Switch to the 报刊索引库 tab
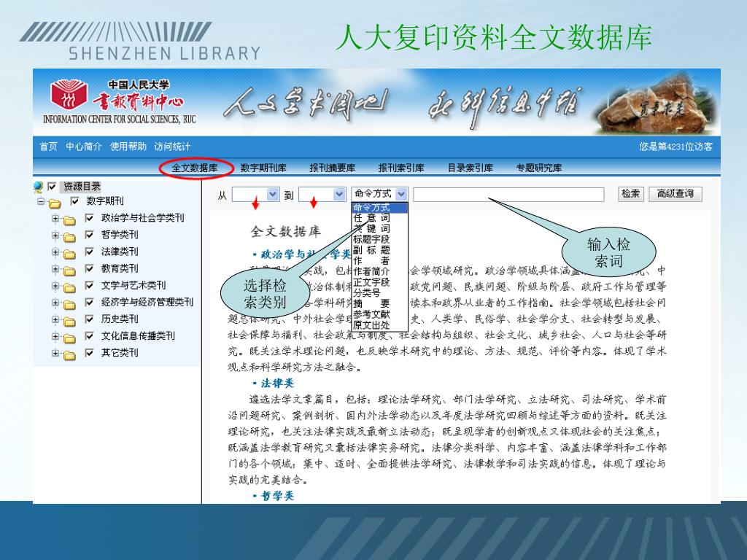Screen dimensions: 747x560 [x=401, y=168]
